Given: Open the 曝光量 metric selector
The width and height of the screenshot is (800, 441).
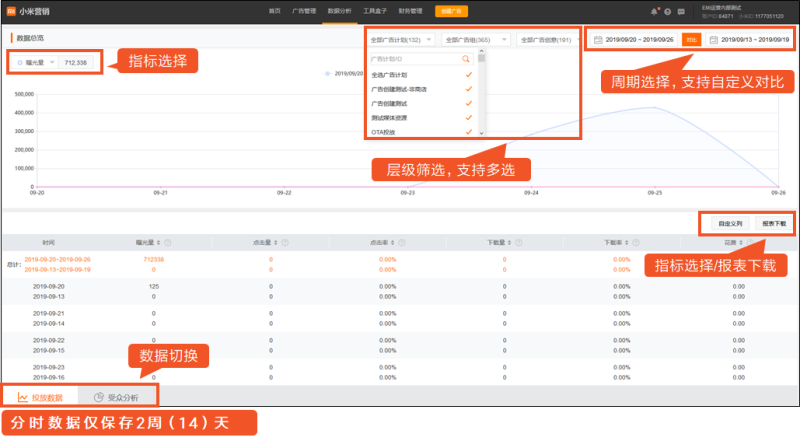Looking at the screenshot, I should pyautogui.click(x=48, y=62).
